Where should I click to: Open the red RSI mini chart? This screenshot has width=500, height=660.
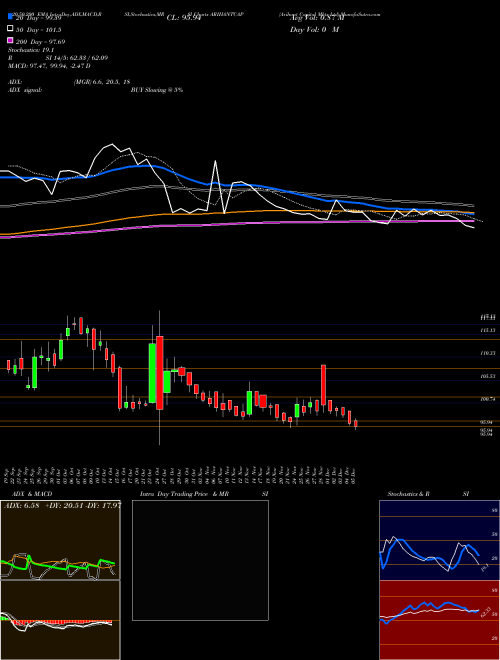coord(439,620)
